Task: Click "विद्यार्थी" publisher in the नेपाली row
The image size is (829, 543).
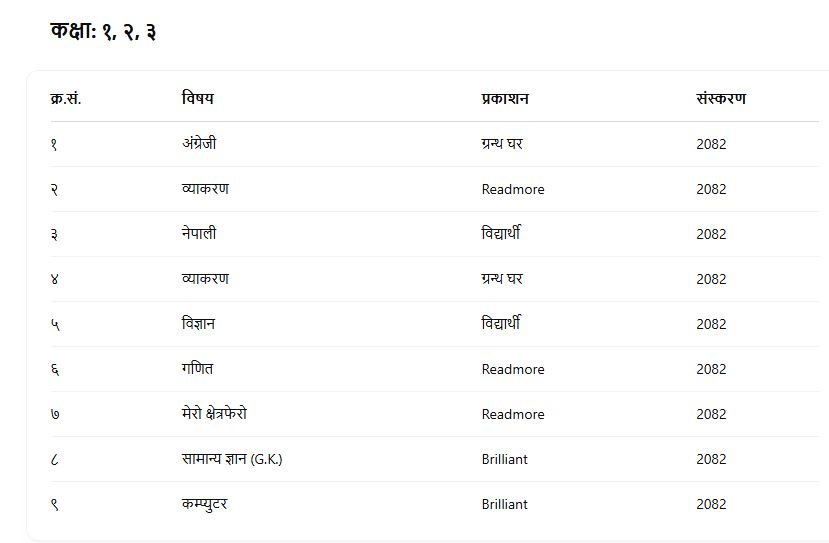Action: (x=501, y=234)
